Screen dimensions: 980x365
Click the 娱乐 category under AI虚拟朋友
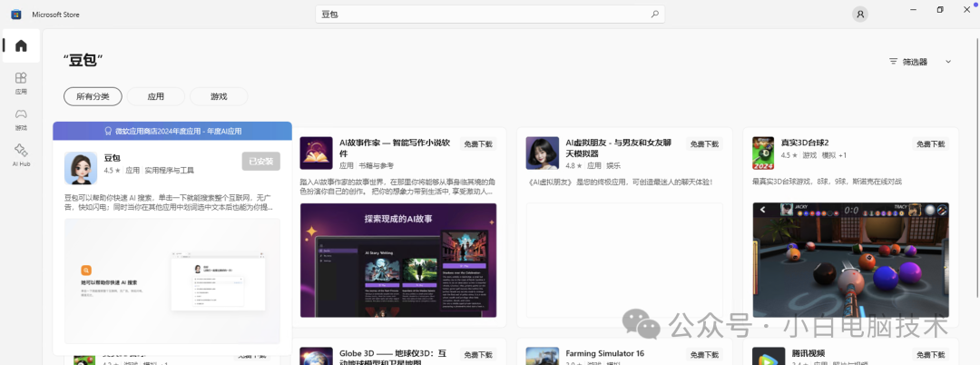tap(613, 165)
